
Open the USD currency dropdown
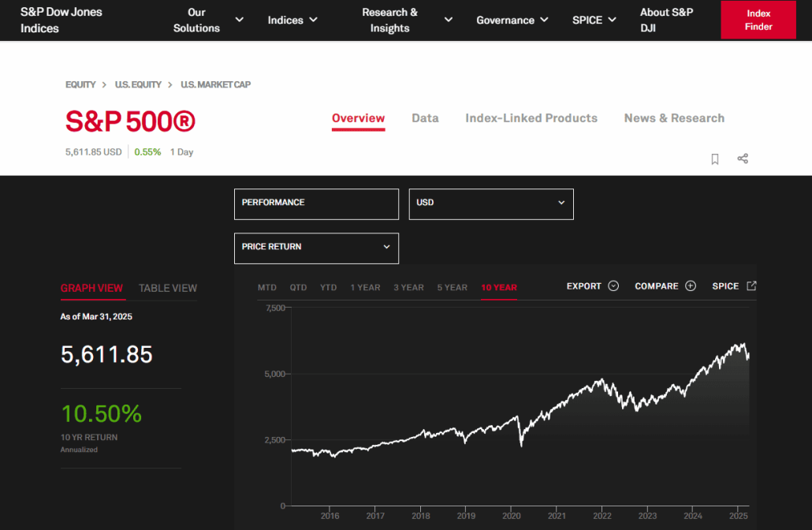[490, 203]
